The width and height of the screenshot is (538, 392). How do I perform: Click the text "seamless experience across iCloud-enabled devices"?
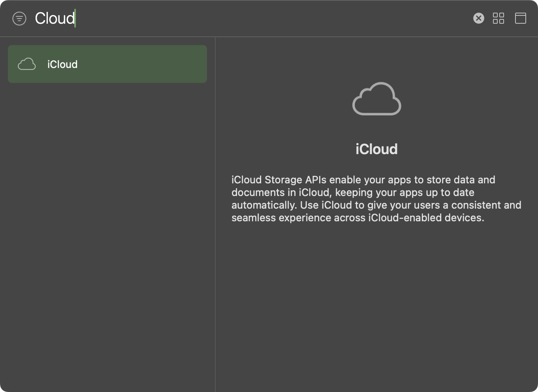coord(357,218)
